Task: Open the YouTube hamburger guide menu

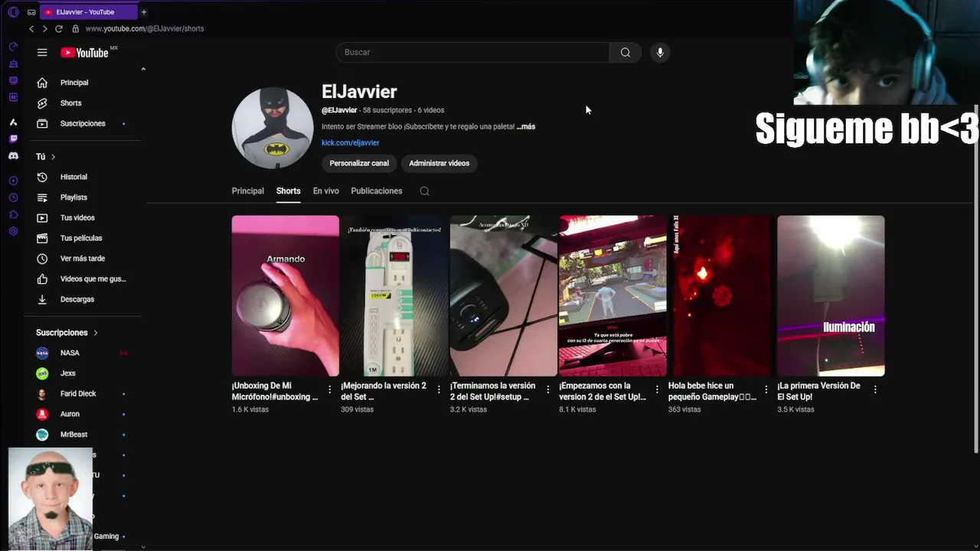Action: 42,53
